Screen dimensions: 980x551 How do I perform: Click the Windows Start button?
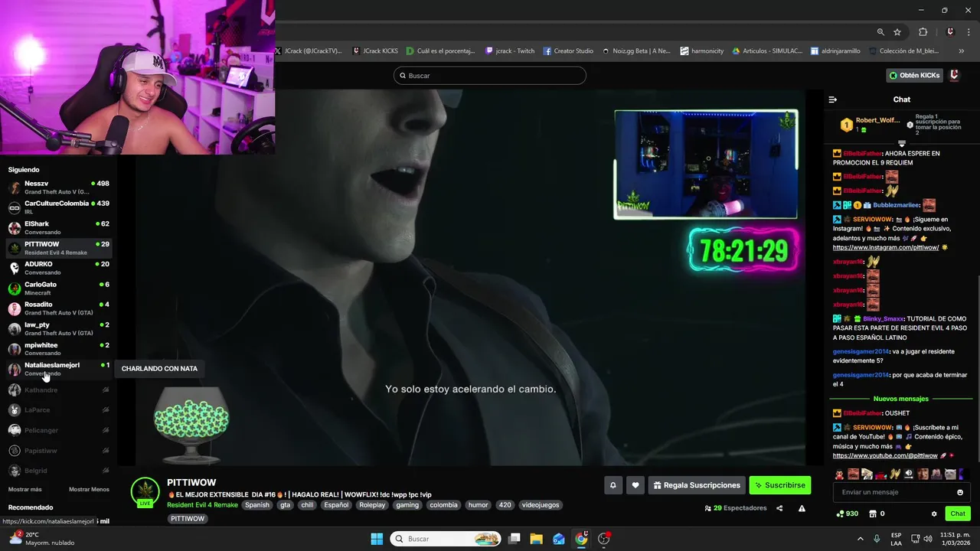point(377,539)
